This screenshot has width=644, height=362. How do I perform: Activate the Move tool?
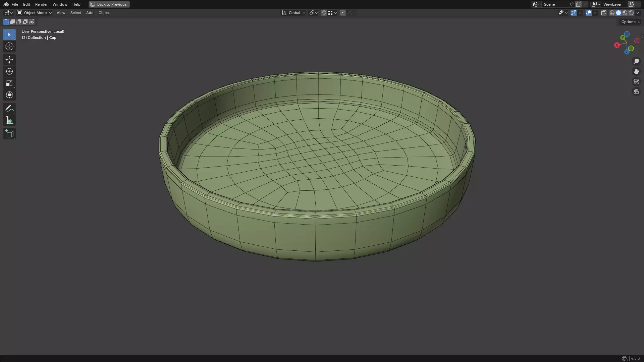9,60
